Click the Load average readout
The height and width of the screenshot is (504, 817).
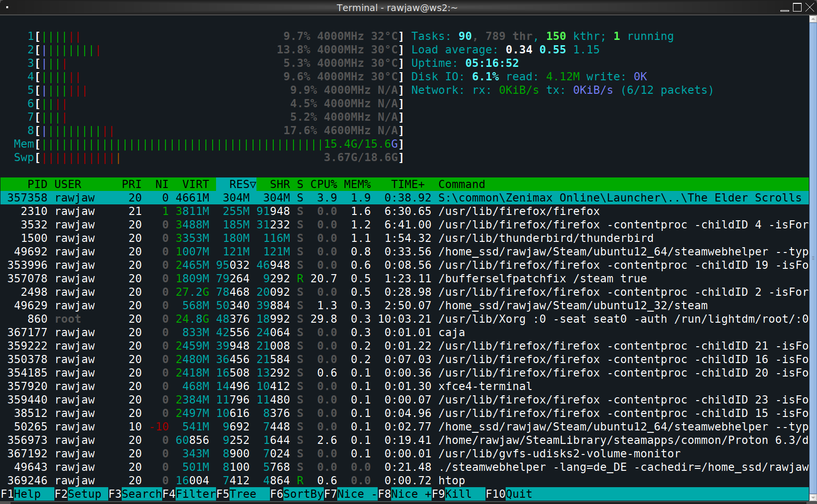click(x=505, y=50)
